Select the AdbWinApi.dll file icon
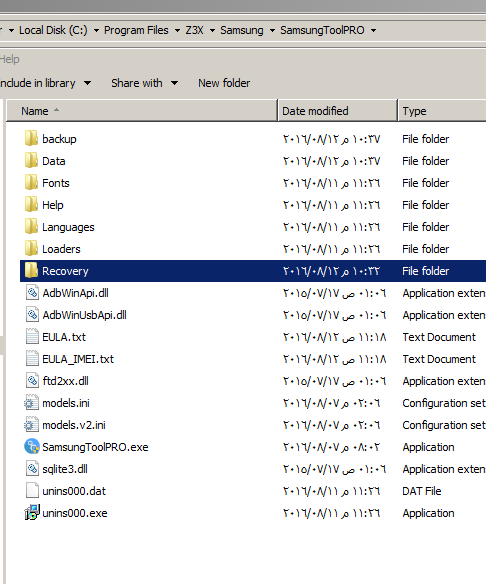 pyautogui.click(x=32, y=293)
